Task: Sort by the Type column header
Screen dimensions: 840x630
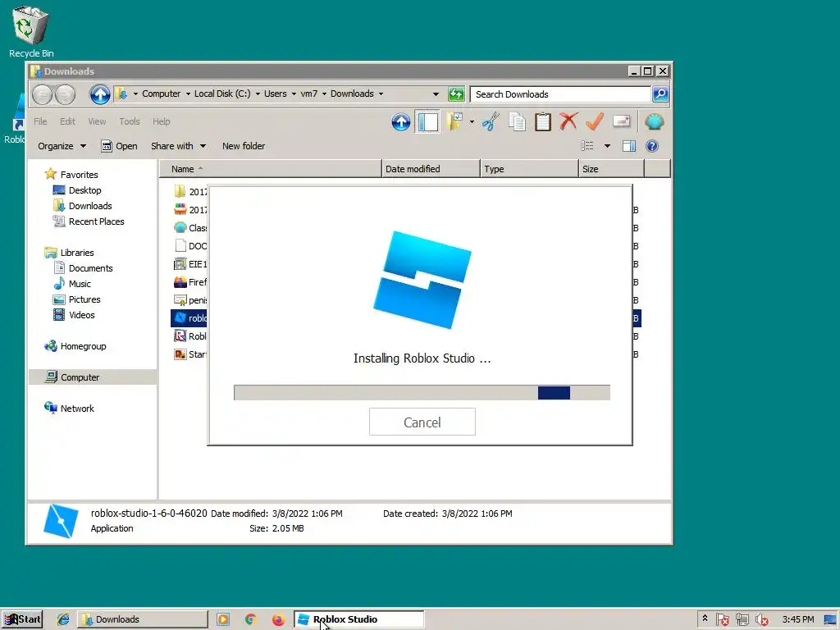Action: point(529,169)
